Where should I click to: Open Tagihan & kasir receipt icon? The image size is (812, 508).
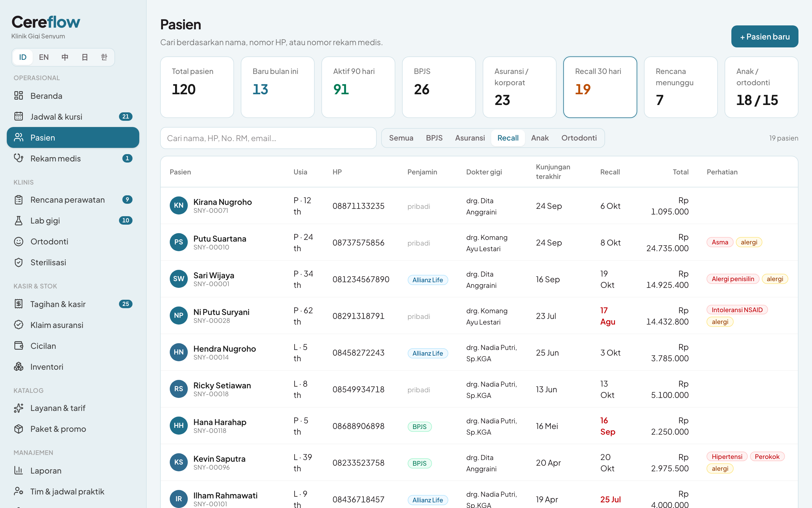[x=18, y=304]
